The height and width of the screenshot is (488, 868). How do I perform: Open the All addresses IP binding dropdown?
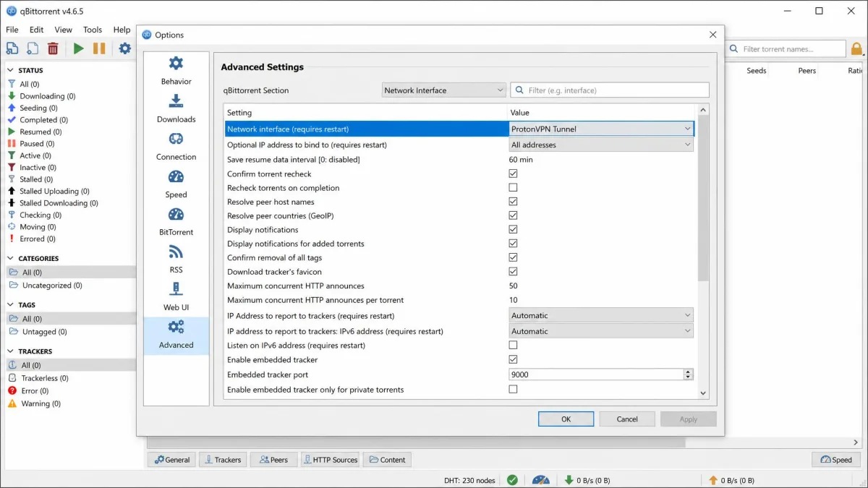[601, 145]
